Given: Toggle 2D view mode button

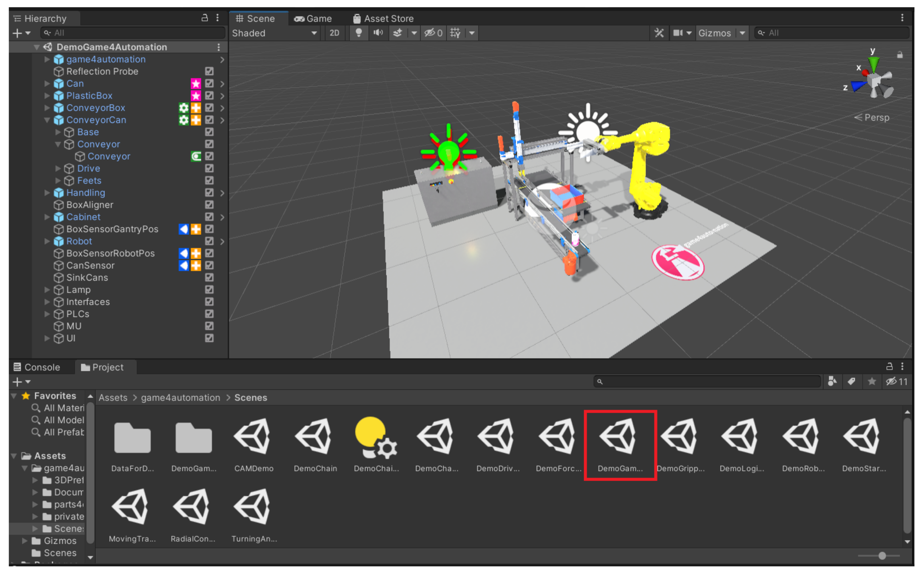Looking at the screenshot, I should 334,33.
